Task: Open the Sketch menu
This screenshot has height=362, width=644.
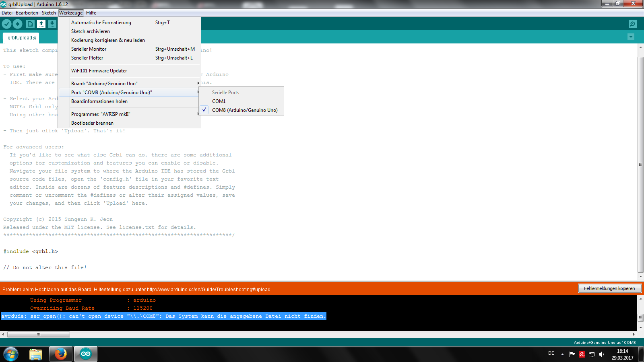Action: point(49,13)
